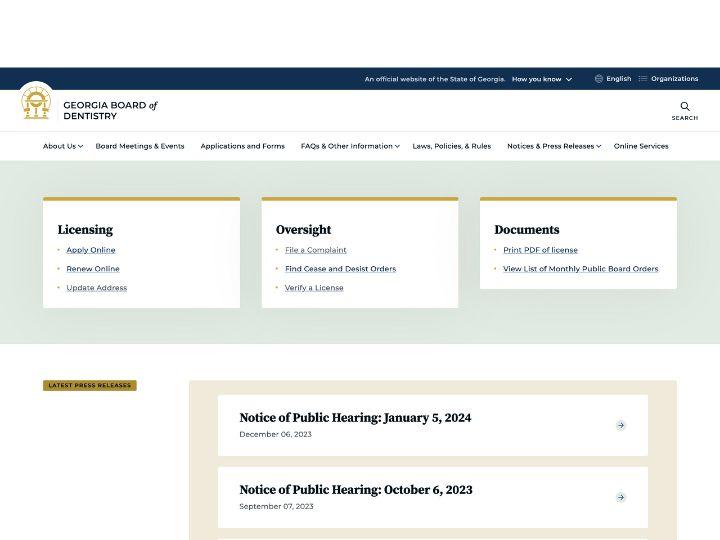Click the Licensing heading
Image resolution: width=720 pixels, height=540 pixels.
[x=85, y=230]
